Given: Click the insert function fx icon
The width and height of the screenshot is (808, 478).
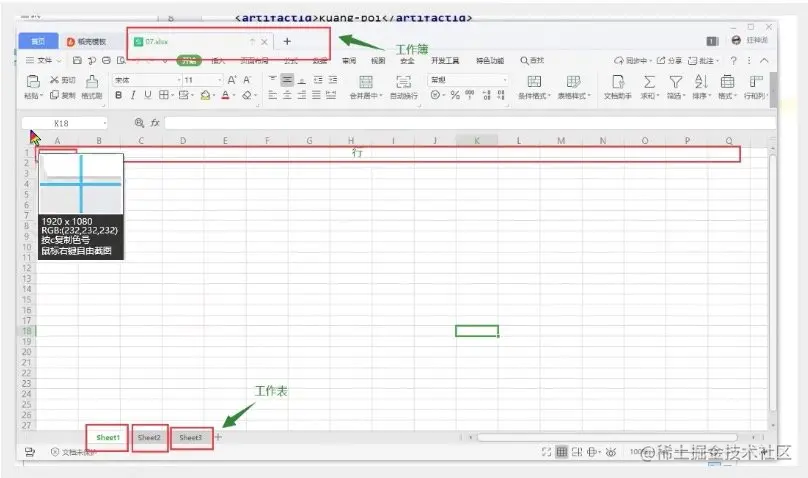Looking at the screenshot, I should tap(155, 123).
